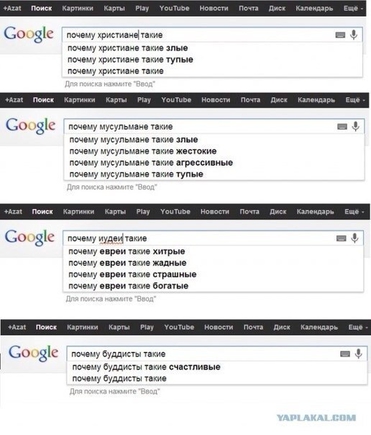Open '+Azat' profile link in topmost bar
This screenshot has width=371, height=435.
tap(12, 8)
